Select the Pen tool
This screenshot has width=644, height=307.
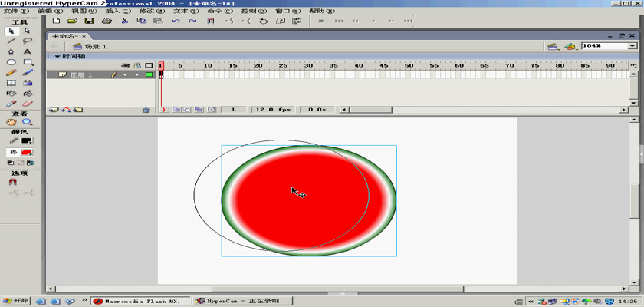11,51
